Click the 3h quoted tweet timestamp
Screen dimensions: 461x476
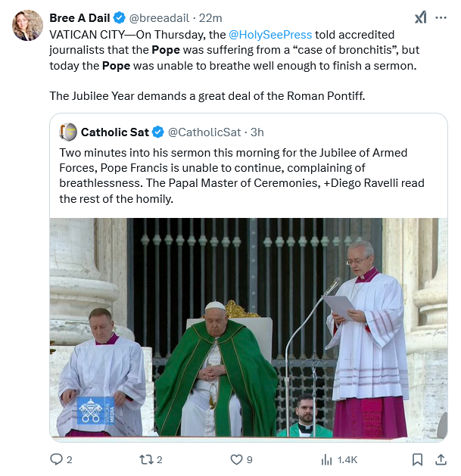point(257,132)
